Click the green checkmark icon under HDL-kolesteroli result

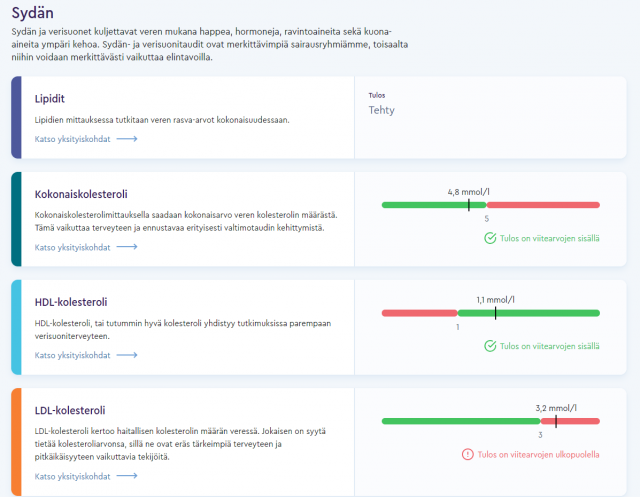490,346
